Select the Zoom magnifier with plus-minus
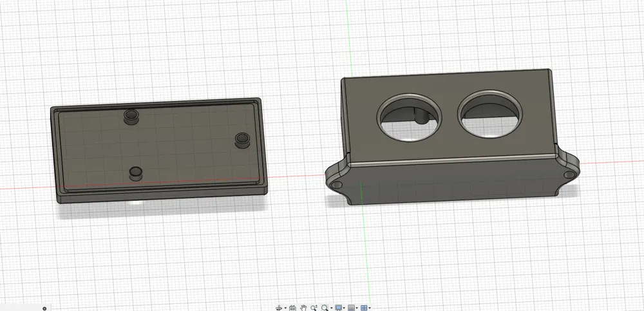The height and width of the screenshot is (311, 644). (x=314, y=308)
